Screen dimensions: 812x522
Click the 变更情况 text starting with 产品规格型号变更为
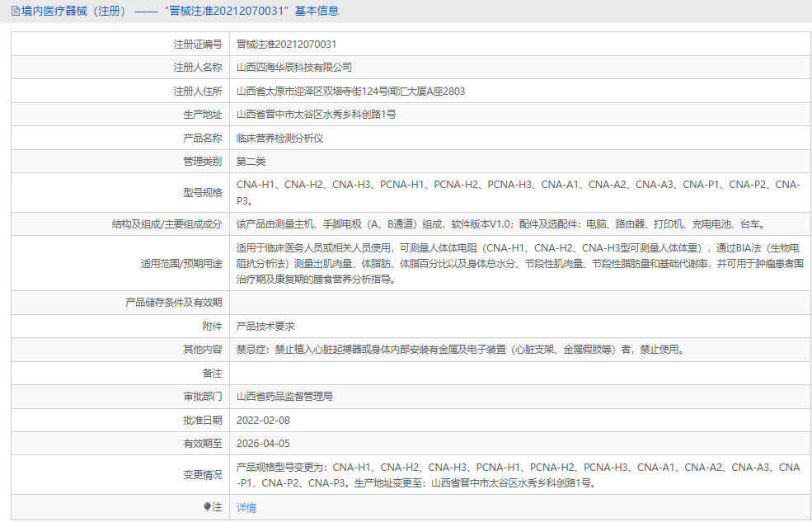(519, 475)
